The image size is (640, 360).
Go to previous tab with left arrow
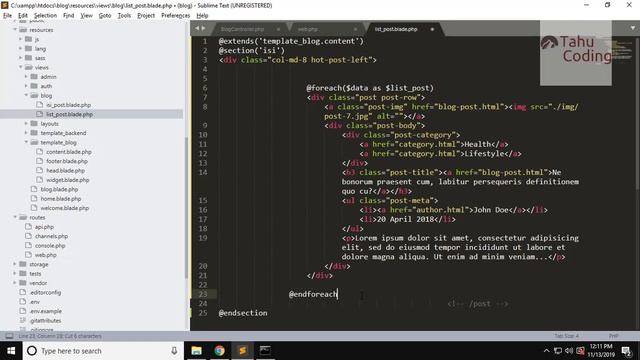tap(197, 28)
